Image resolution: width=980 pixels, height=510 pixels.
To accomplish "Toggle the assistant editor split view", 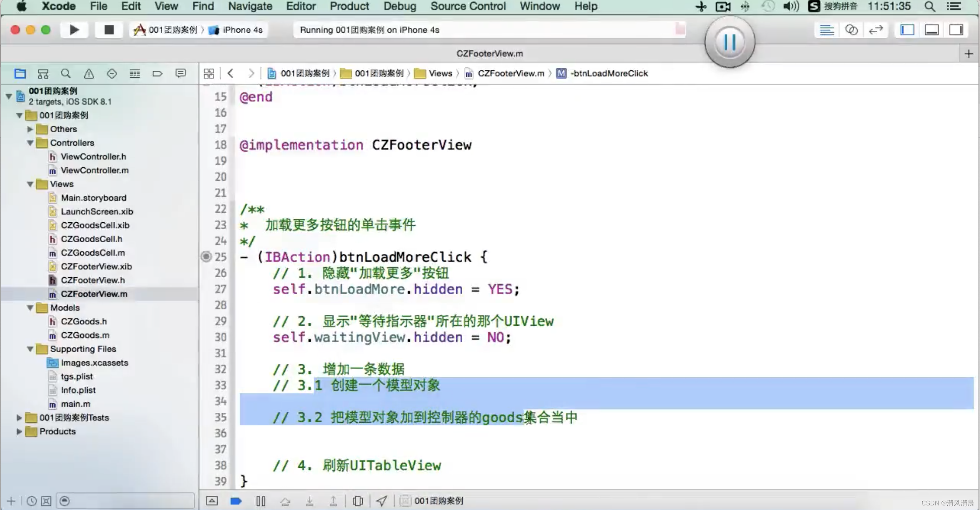I will point(852,30).
